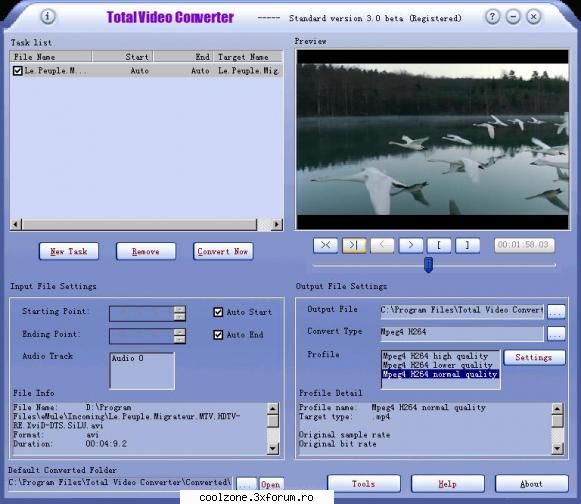
Task: Click Target Name column header
Action: pyautogui.click(x=248, y=57)
